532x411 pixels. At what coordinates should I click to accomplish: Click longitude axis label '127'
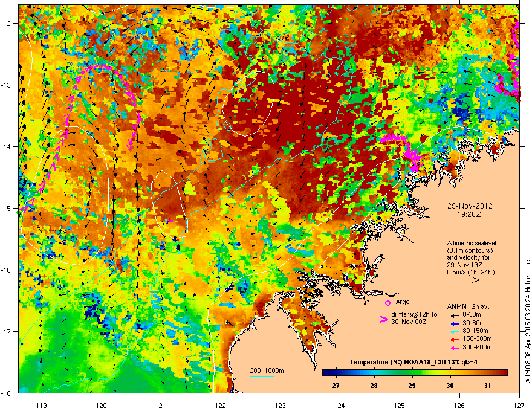pyautogui.click(x=519, y=405)
